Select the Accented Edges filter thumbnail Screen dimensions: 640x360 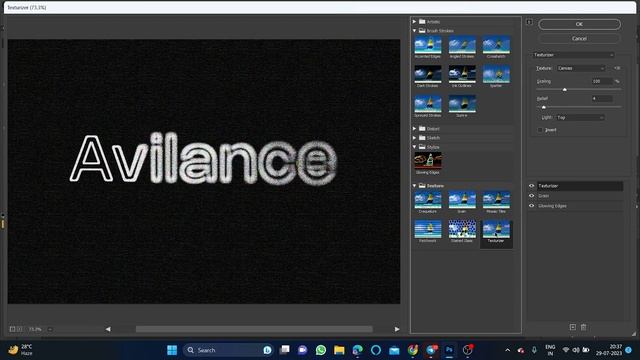point(427,45)
